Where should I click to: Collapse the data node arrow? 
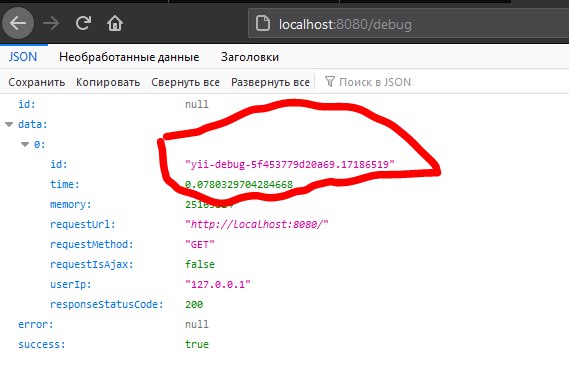(9, 125)
